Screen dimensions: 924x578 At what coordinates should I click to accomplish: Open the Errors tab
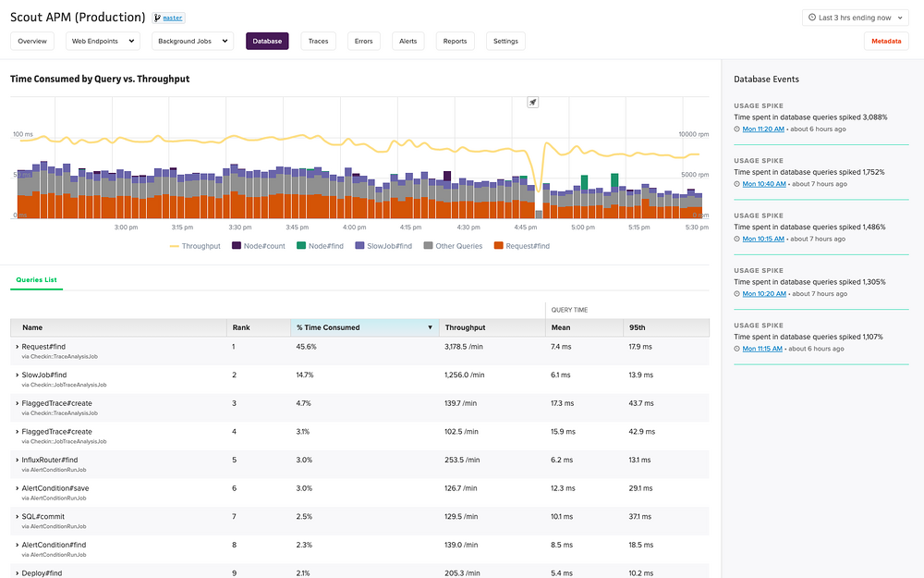pyautogui.click(x=363, y=42)
